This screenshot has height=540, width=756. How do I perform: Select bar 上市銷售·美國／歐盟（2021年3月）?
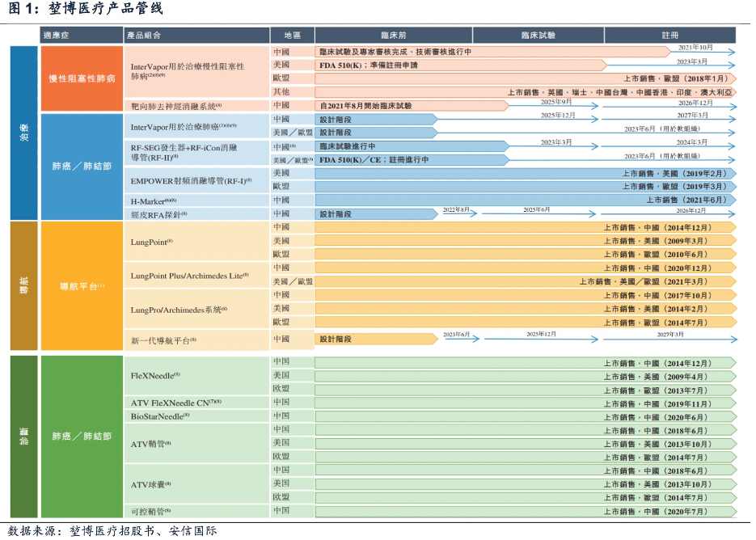(x=526, y=281)
